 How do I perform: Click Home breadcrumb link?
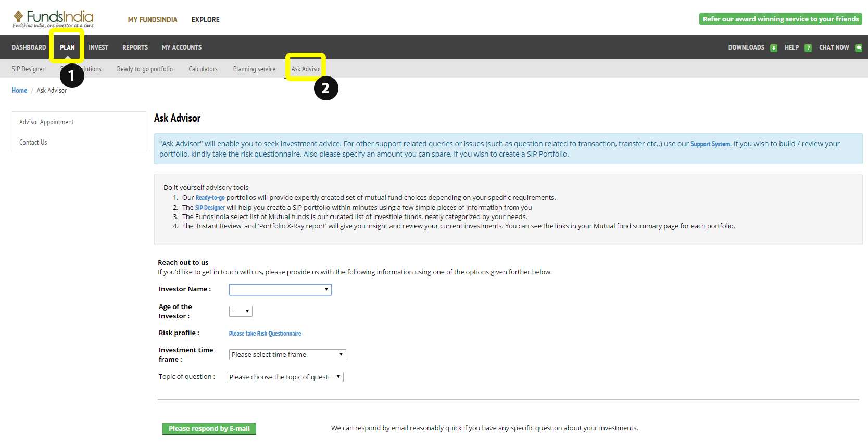tap(19, 90)
